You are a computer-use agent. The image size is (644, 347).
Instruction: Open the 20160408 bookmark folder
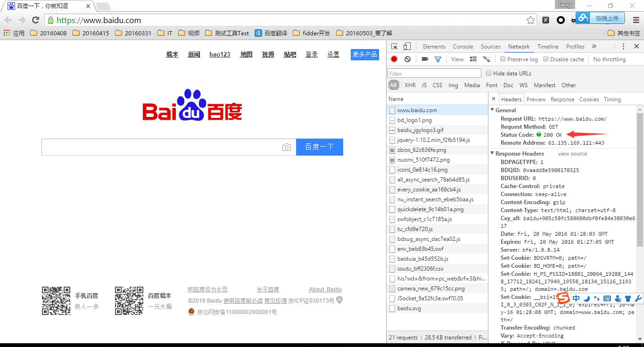pyautogui.click(x=48, y=33)
